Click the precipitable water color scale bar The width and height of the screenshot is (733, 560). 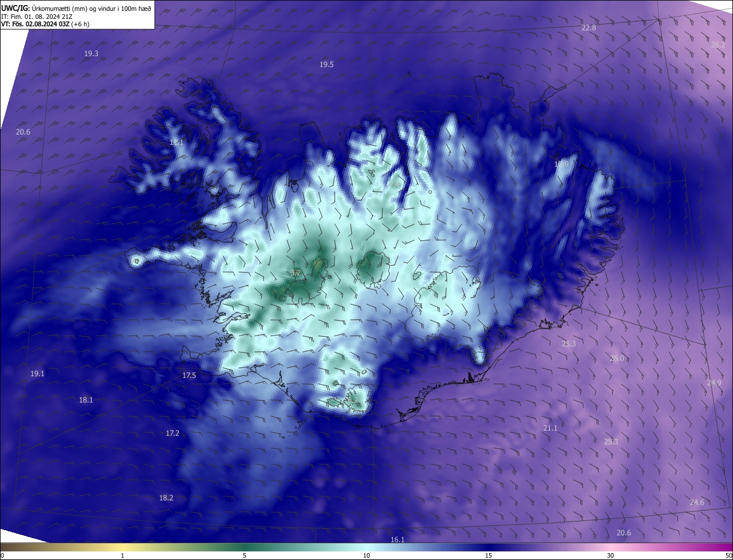click(366, 547)
